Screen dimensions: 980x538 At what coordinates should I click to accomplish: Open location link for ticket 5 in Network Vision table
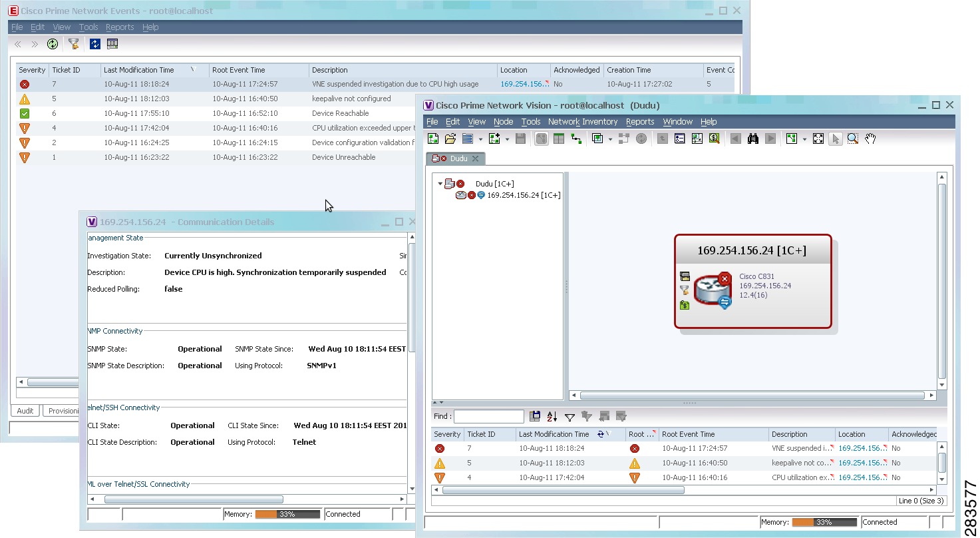862,463
